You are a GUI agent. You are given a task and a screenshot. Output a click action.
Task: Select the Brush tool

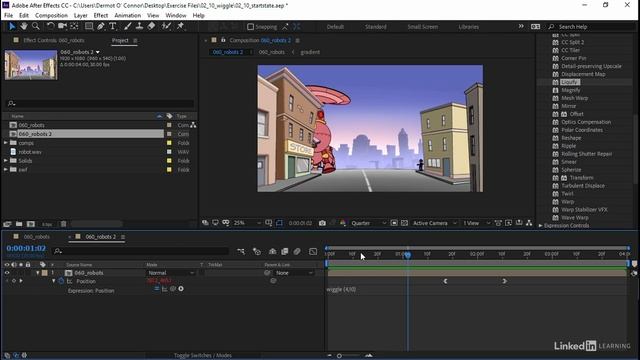128,26
